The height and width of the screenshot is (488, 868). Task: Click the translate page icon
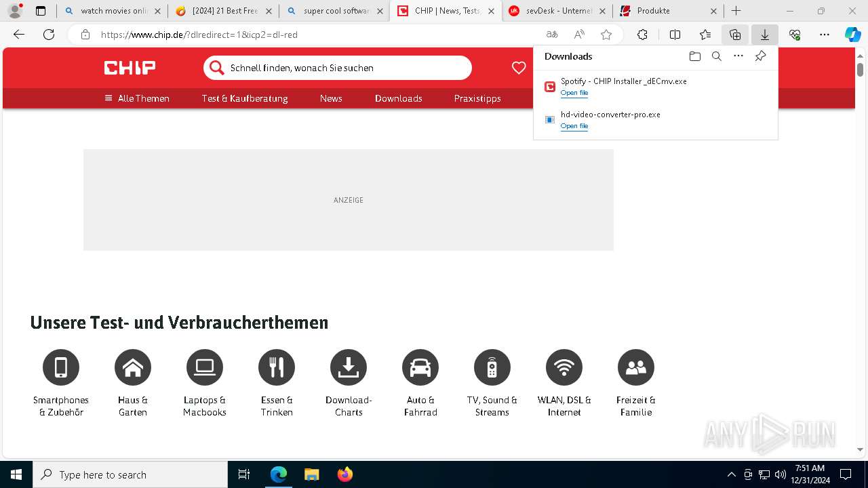pyautogui.click(x=552, y=35)
